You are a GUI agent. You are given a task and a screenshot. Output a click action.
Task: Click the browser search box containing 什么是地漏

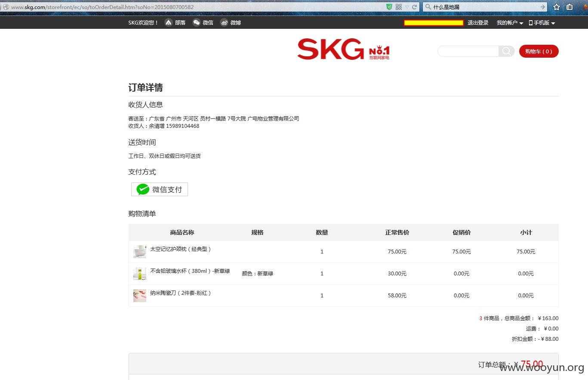click(485, 7)
